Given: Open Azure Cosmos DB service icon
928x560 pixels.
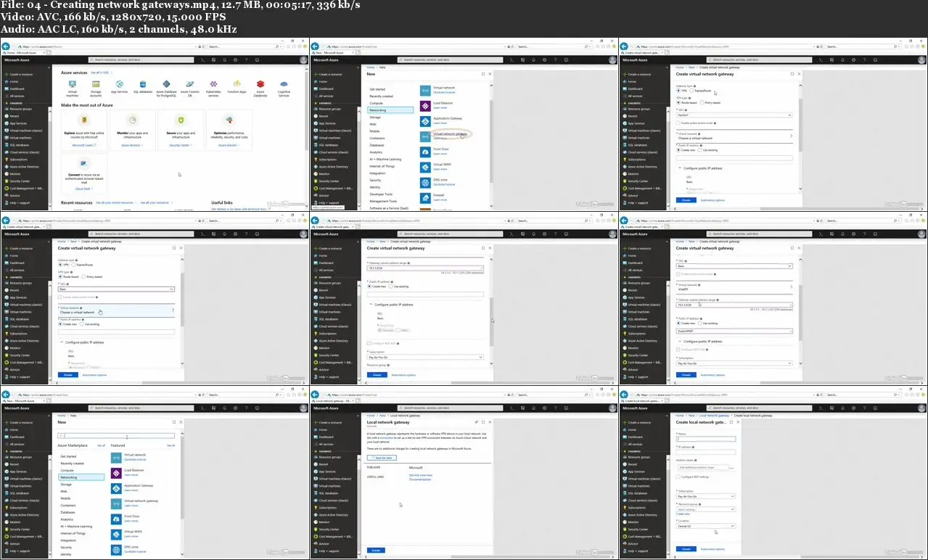Looking at the screenshot, I should tap(189, 84).
